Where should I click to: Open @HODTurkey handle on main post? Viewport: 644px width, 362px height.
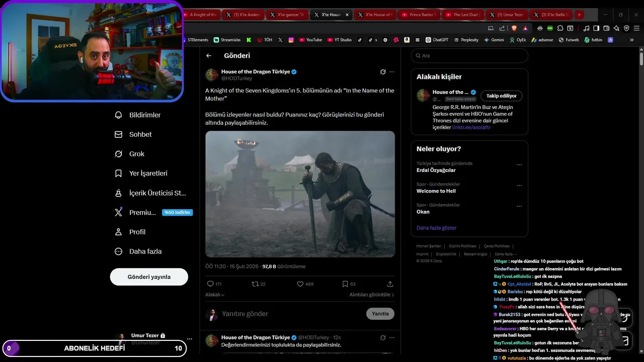237,78
